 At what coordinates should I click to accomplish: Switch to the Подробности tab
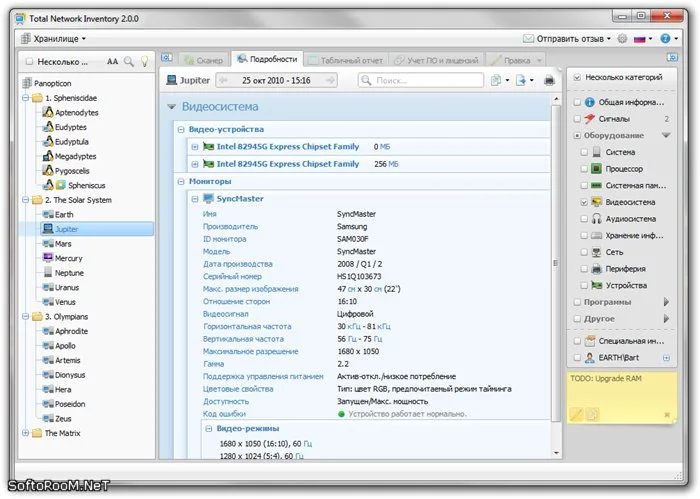point(267,59)
